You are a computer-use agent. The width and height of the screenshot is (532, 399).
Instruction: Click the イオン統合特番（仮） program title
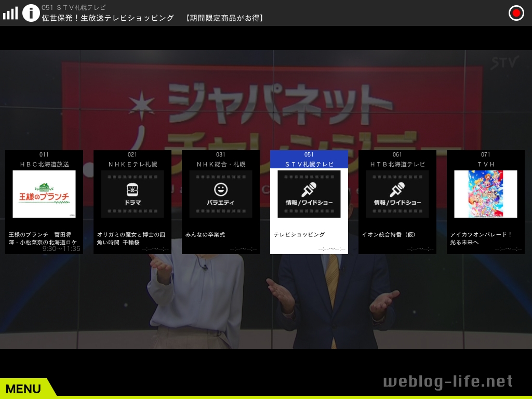coord(389,234)
